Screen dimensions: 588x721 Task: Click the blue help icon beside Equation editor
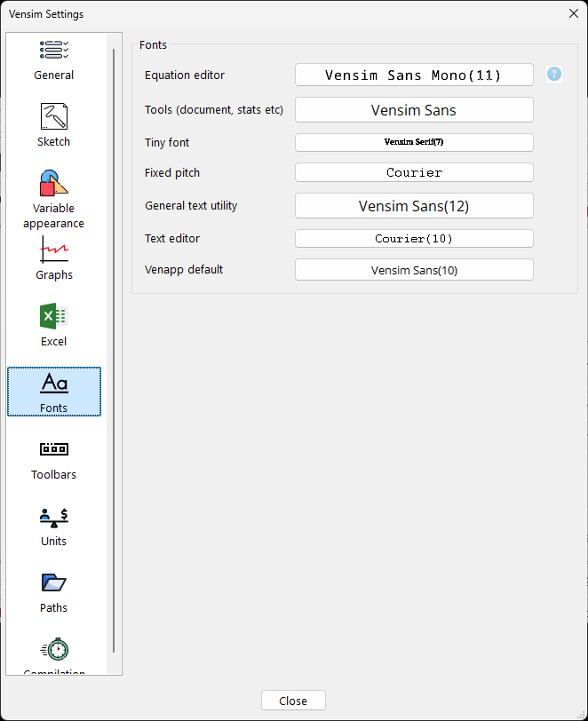point(554,74)
